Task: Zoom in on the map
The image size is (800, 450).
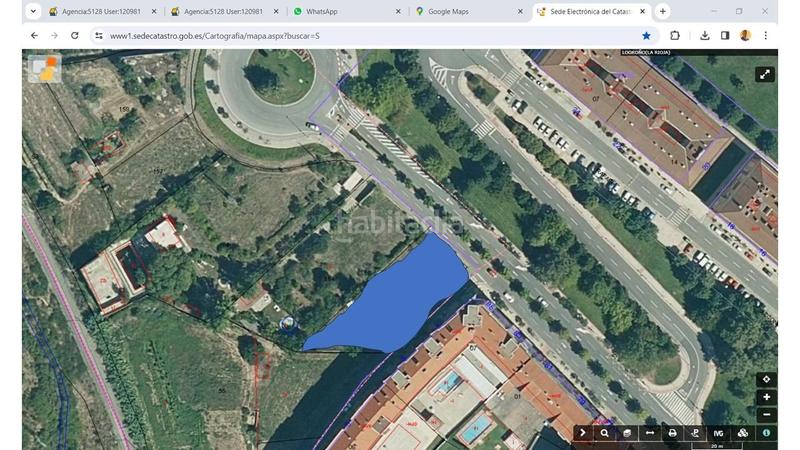Action: pyautogui.click(x=766, y=397)
